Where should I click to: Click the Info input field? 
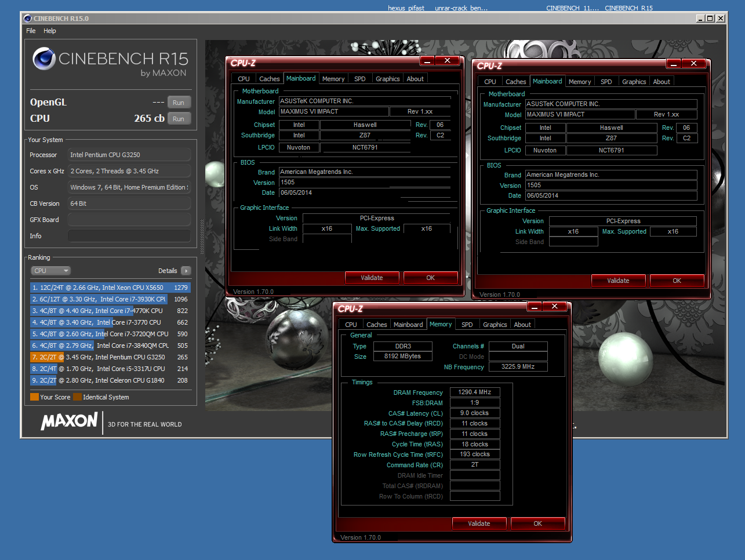click(129, 236)
